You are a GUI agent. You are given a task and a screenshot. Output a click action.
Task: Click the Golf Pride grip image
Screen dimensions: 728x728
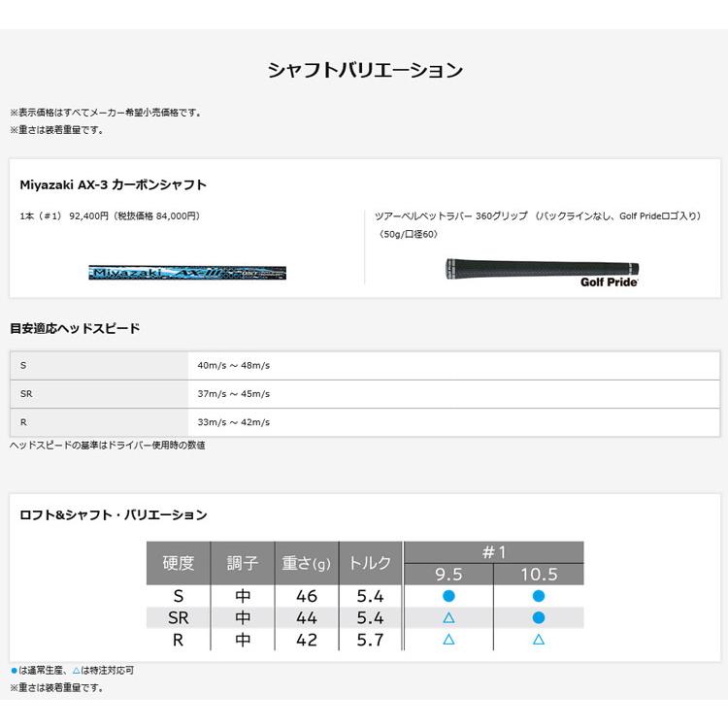pos(543,273)
